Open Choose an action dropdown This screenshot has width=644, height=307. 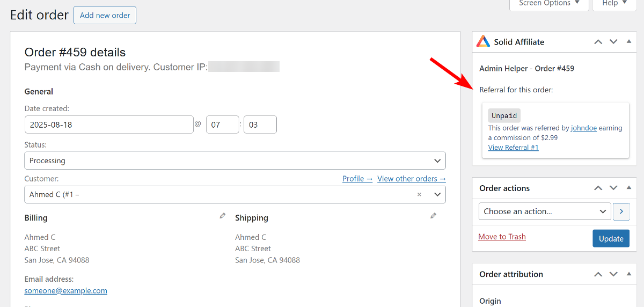tap(544, 211)
